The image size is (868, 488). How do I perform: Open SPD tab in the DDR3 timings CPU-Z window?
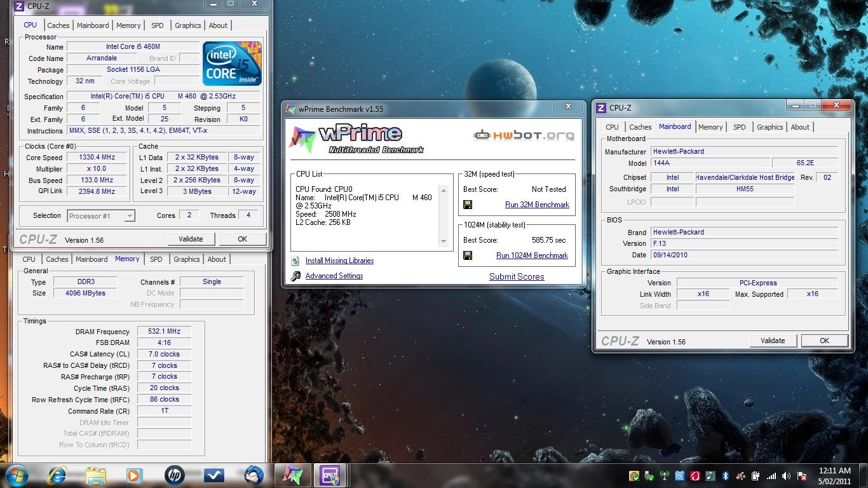pos(156,259)
